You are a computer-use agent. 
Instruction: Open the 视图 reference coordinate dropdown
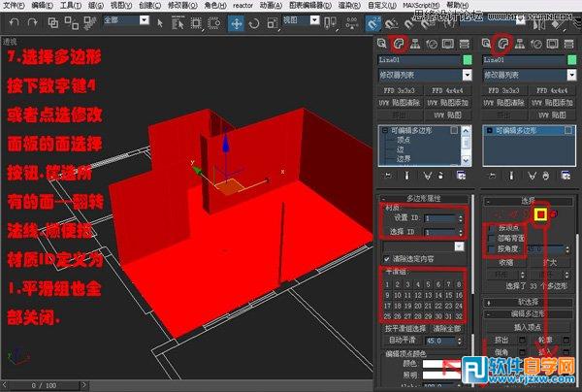(314, 20)
